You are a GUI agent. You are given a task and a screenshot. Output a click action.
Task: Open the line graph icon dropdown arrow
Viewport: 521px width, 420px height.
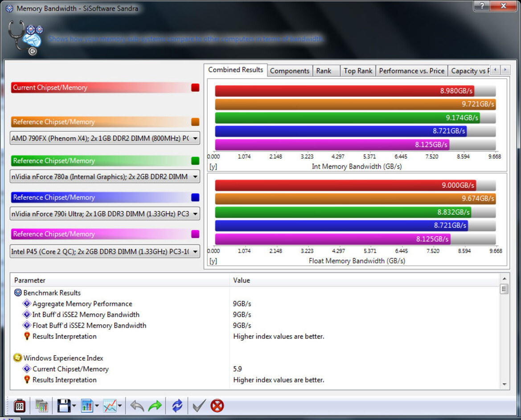pyautogui.click(x=119, y=406)
